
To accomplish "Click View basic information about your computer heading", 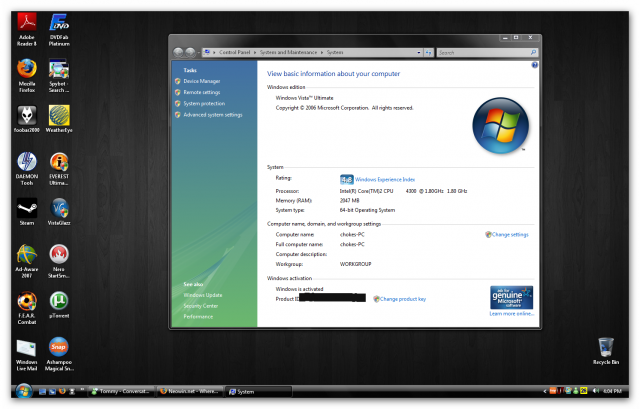I will pyautogui.click(x=333, y=74).
